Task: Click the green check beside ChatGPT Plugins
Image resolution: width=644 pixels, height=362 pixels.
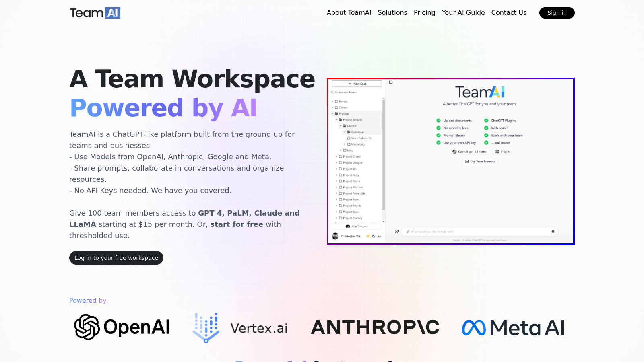Action: coord(486,121)
